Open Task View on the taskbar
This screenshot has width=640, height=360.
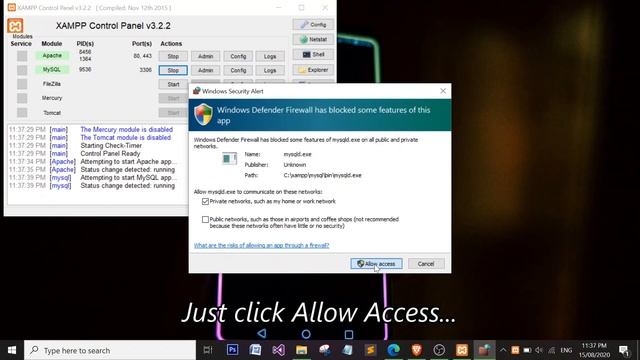(x=208, y=350)
